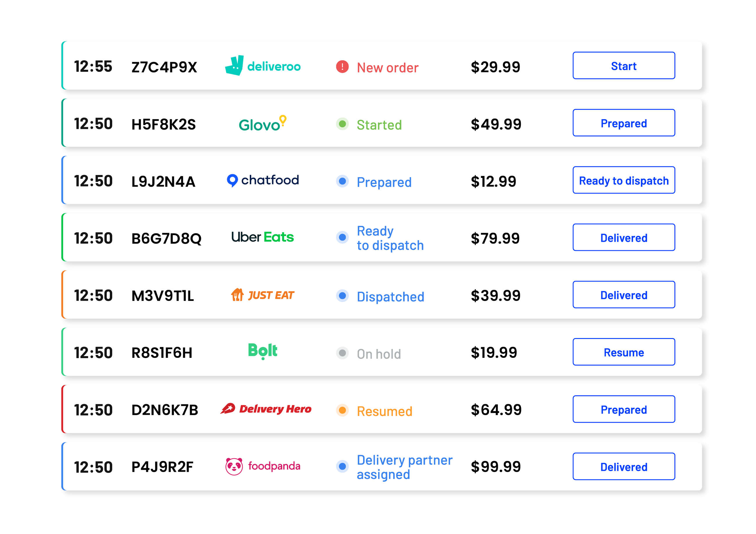Click the green edge bar of the Uber Eats row
The height and width of the screenshot is (534, 756).
point(63,237)
